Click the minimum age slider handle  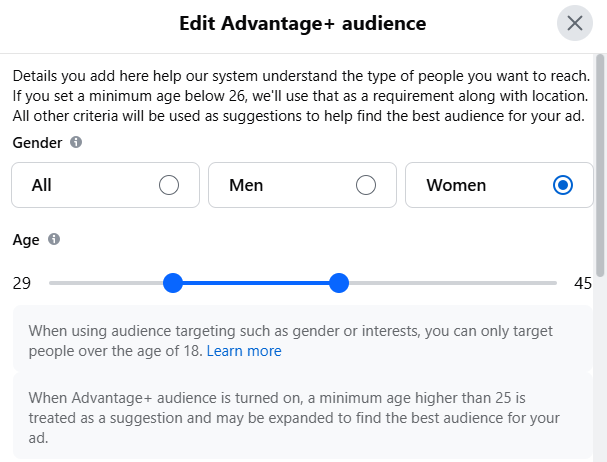coord(173,283)
